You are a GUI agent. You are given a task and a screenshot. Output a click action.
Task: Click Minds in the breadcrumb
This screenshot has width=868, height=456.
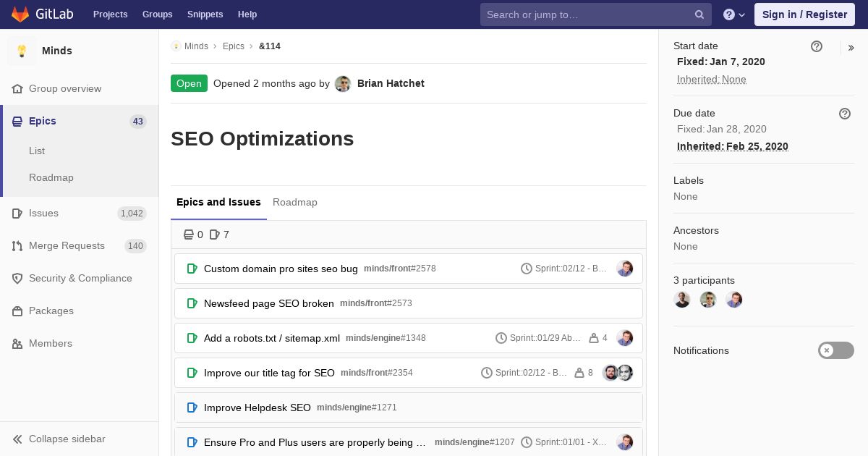[x=196, y=46]
